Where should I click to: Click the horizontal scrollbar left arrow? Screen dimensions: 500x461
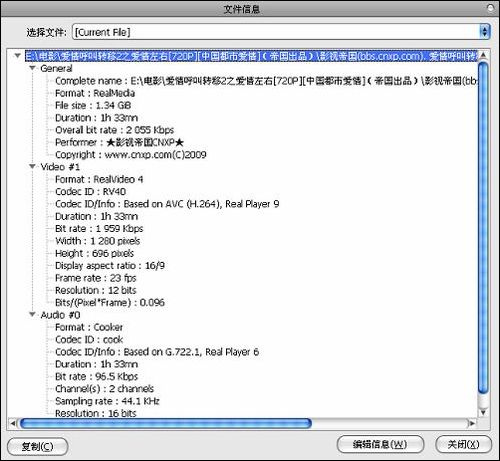pyautogui.click(x=13, y=423)
